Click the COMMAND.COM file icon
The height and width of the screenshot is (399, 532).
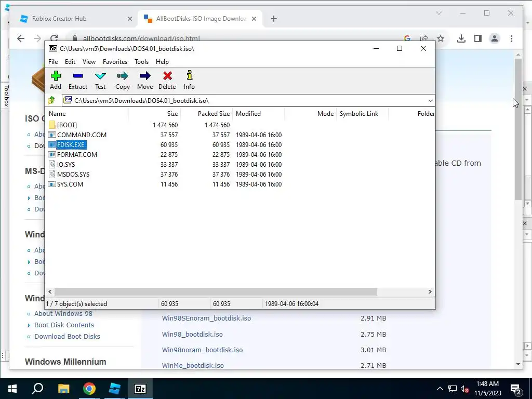pos(52,135)
